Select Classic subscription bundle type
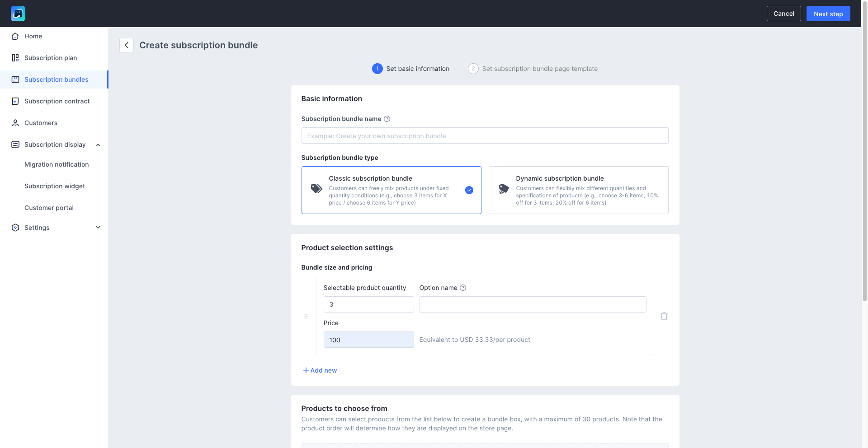The image size is (868, 448). [x=391, y=190]
